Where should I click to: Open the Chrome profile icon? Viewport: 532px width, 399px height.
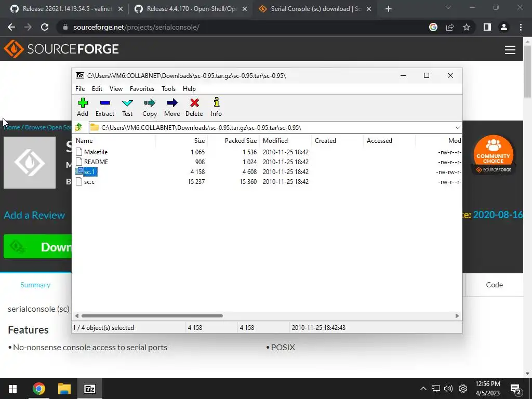point(504,27)
